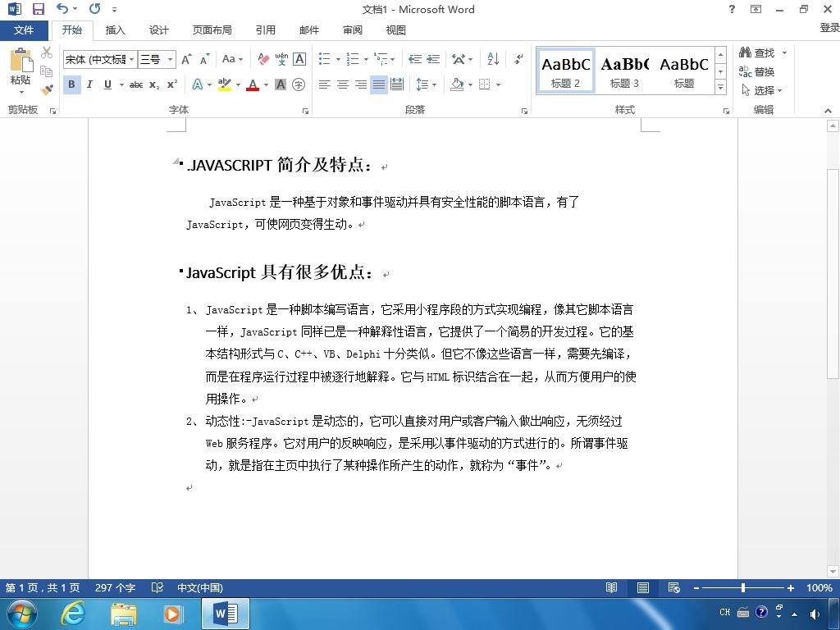Open numbering list dropdown arrow
Viewport: 840px width, 630px height.
(x=366, y=59)
